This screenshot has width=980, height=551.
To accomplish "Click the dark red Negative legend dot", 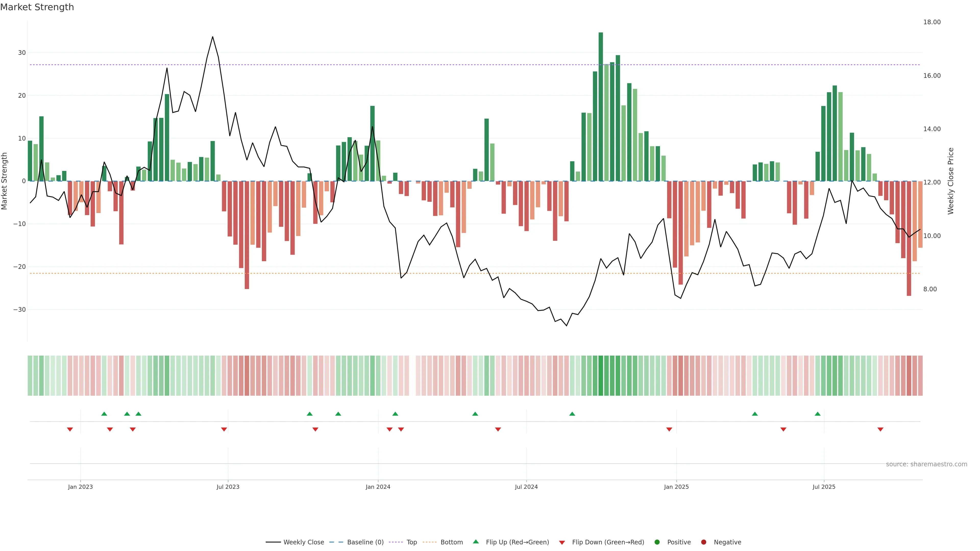I will click(x=703, y=542).
